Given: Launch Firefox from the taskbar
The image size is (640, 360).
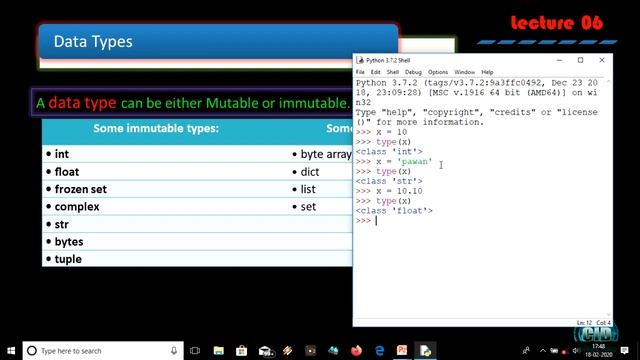Looking at the screenshot, I should click(356, 351).
